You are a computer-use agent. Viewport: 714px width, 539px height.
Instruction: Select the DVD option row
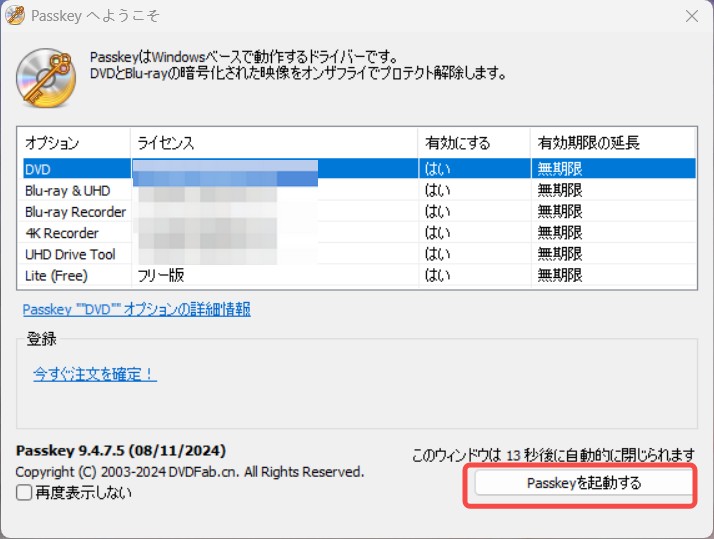click(x=359, y=168)
